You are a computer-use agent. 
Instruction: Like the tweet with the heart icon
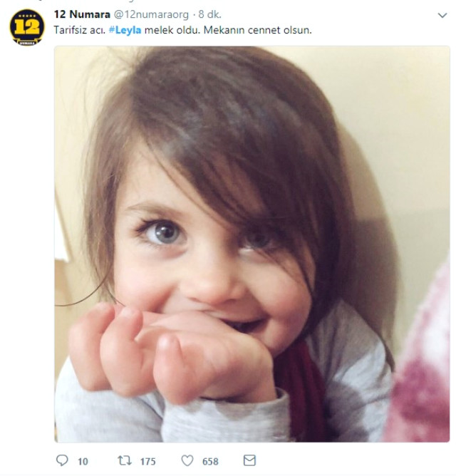188,460
